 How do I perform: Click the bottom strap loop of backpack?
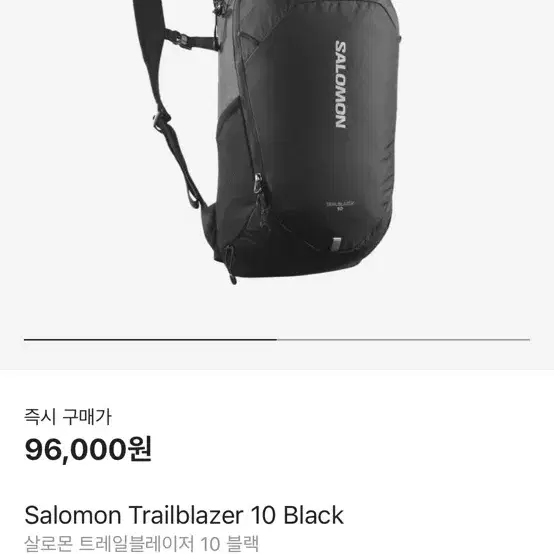(x=230, y=265)
